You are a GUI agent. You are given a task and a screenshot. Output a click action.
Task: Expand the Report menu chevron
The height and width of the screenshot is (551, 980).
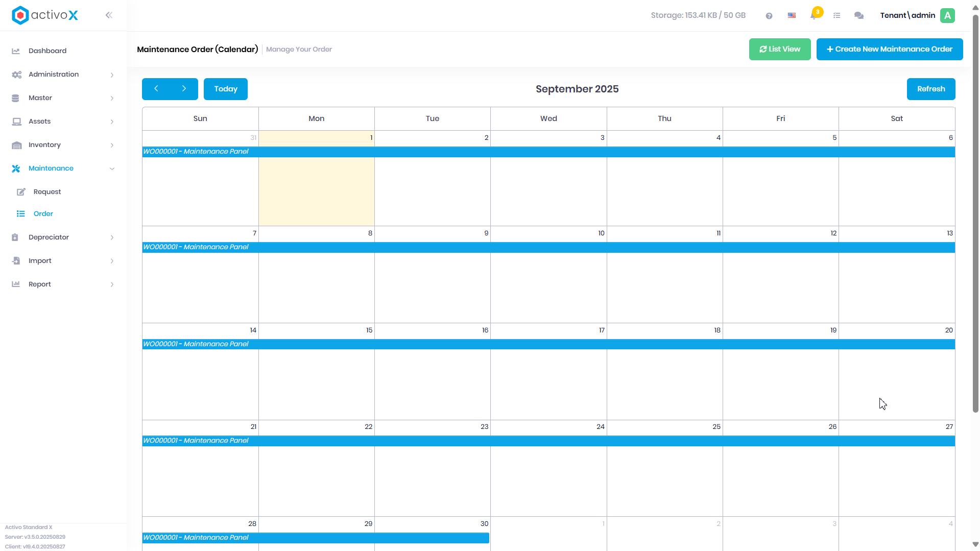pyautogui.click(x=112, y=284)
